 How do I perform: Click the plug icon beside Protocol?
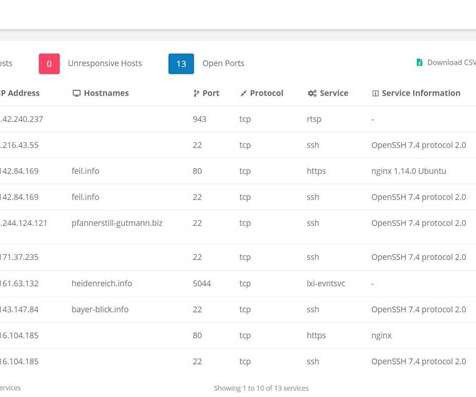pos(243,93)
